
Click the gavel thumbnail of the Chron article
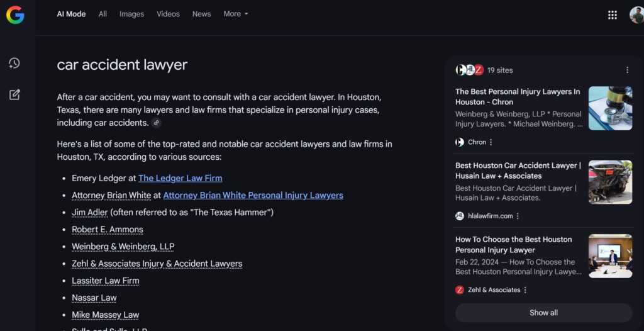coord(610,108)
